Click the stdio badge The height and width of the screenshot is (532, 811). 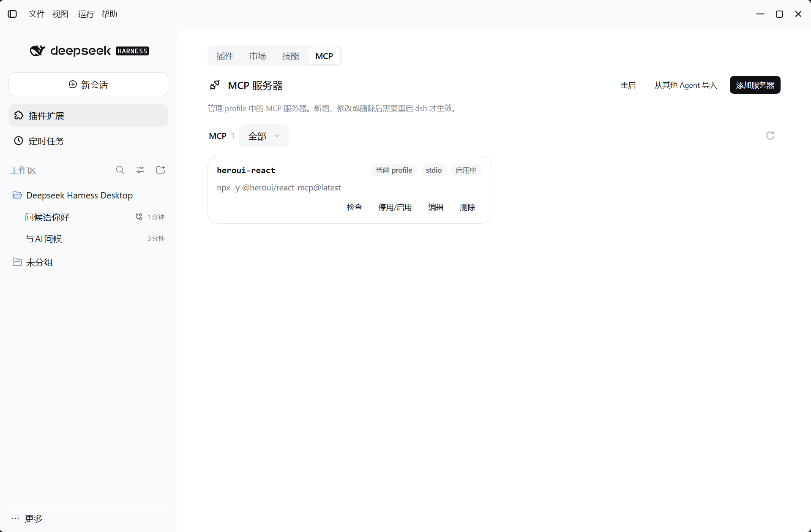click(x=434, y=170)
